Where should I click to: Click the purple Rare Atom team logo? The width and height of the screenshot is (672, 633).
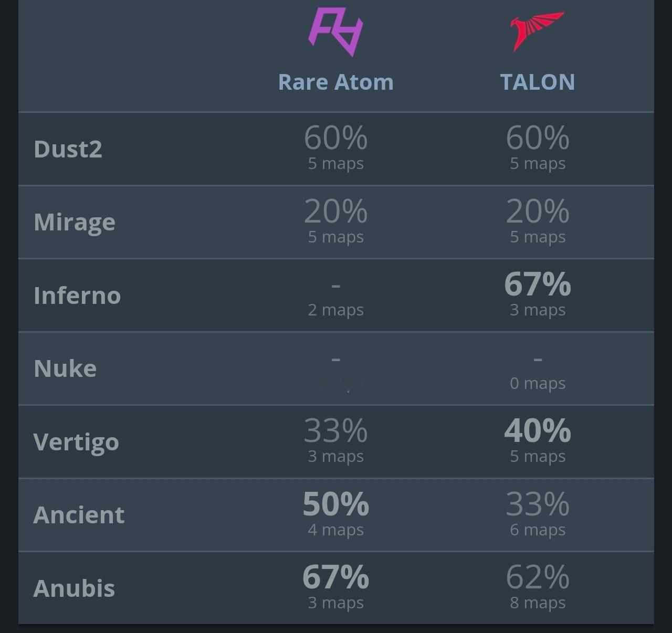pos(335,31)
